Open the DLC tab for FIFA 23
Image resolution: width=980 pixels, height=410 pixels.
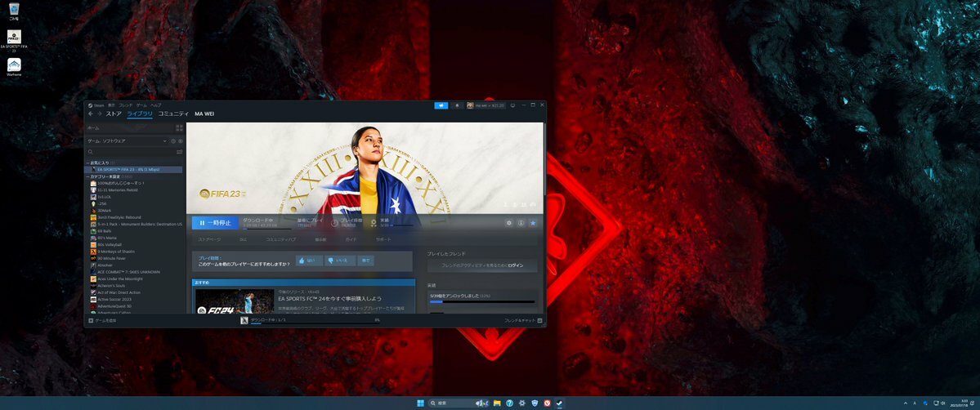pos(243,239)
